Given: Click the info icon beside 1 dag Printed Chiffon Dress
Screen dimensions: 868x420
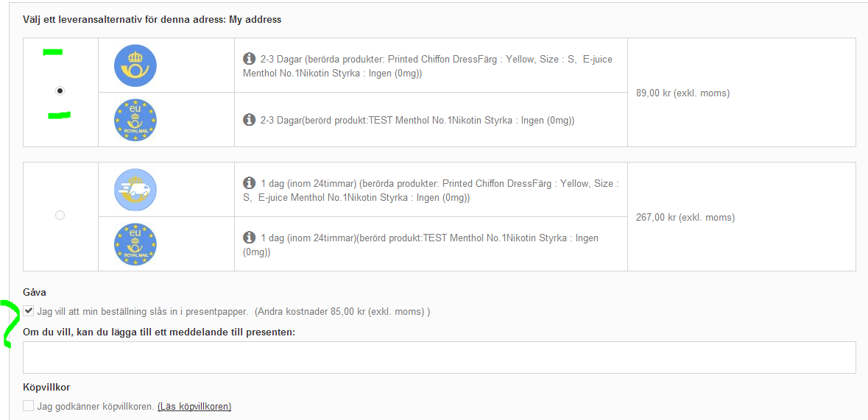Looking at the screenshot, I should 250,183.
